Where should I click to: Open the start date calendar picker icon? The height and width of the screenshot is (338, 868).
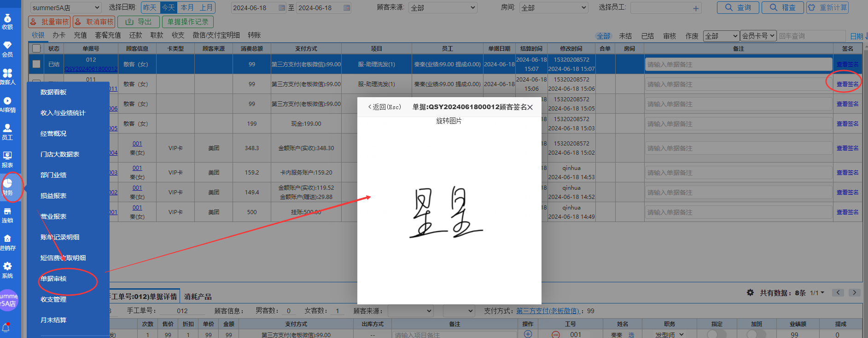282,8
